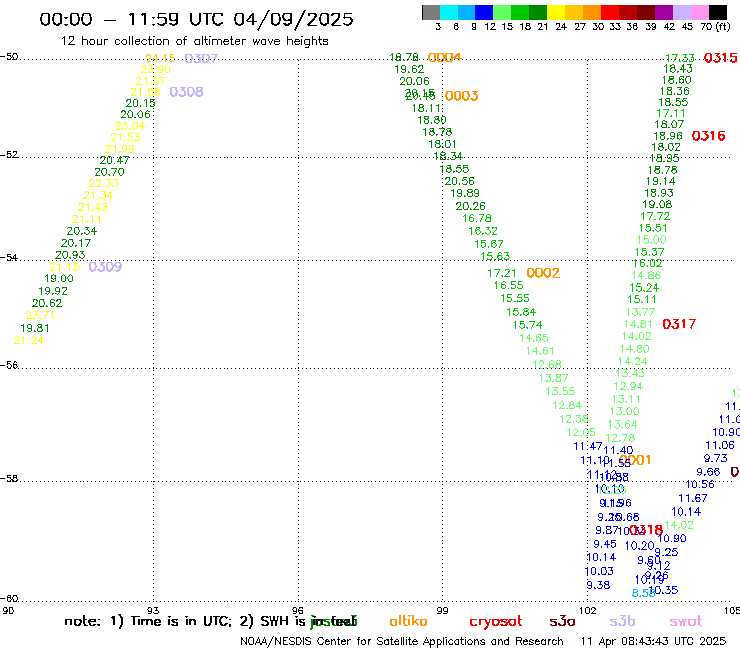Click the altika track time label 0002

coord(543,273)
